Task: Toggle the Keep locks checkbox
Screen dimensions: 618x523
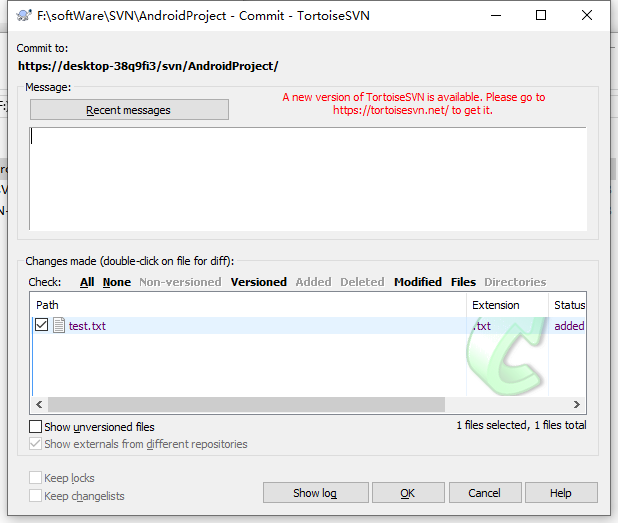Action: click(35, 478)
